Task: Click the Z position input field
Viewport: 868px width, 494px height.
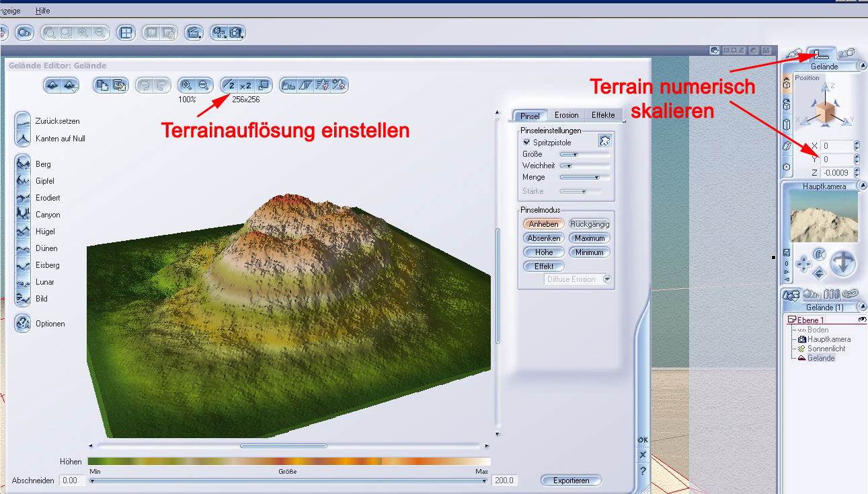Action: (837, 173)
